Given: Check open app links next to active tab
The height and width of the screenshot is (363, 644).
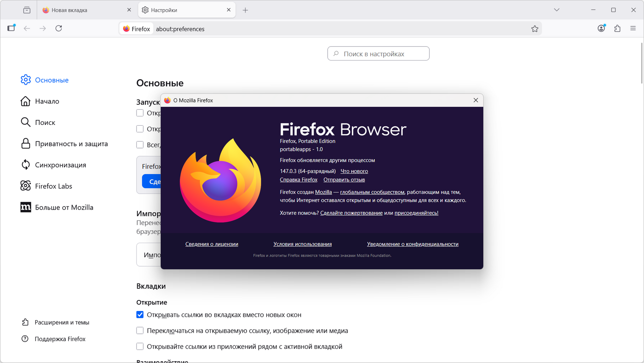Looking at the screenshot, I should point(140,347).
